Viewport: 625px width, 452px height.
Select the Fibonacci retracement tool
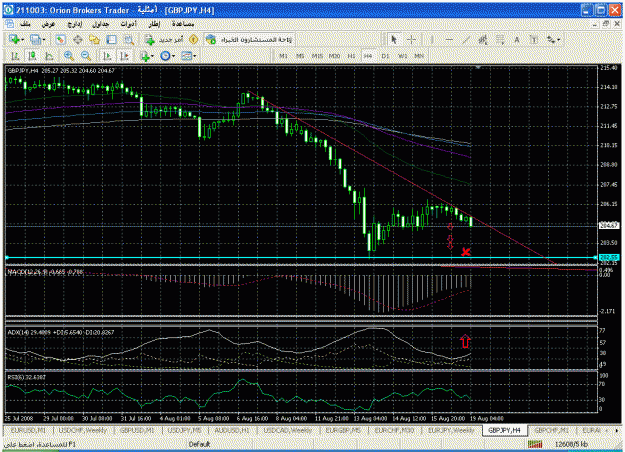point(500,39)
